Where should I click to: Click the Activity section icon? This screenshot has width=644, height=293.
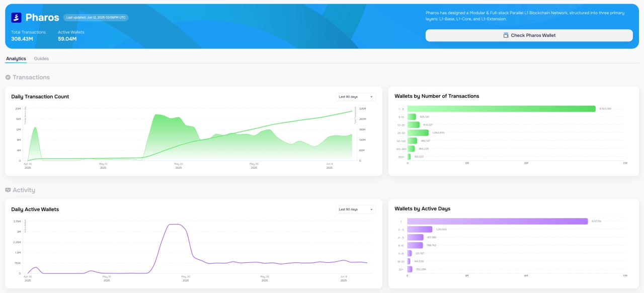pos(8,190)
